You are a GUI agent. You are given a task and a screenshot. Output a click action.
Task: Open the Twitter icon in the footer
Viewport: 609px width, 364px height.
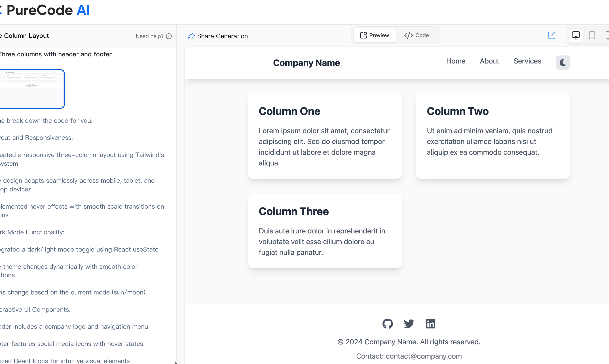[x=409, y=324]
